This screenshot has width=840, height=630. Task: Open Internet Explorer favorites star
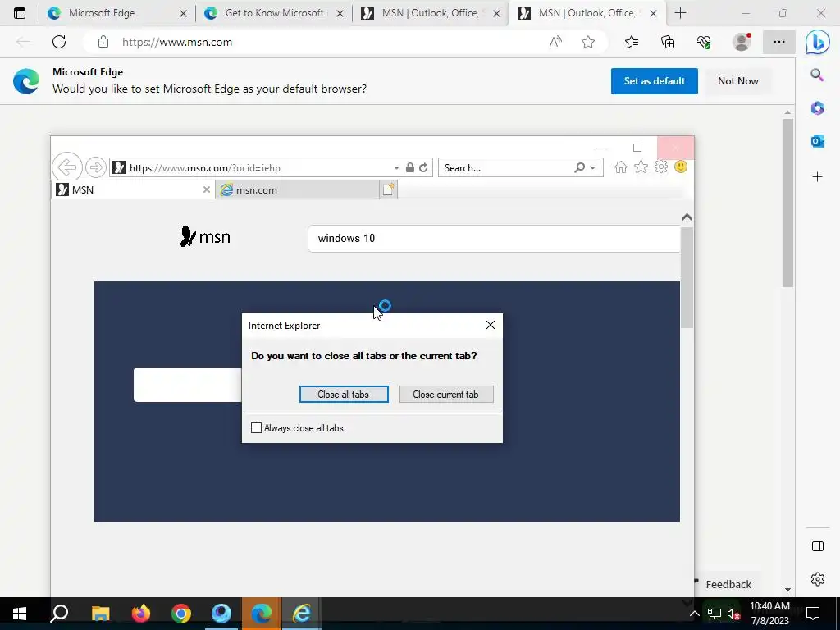(641, 167)
